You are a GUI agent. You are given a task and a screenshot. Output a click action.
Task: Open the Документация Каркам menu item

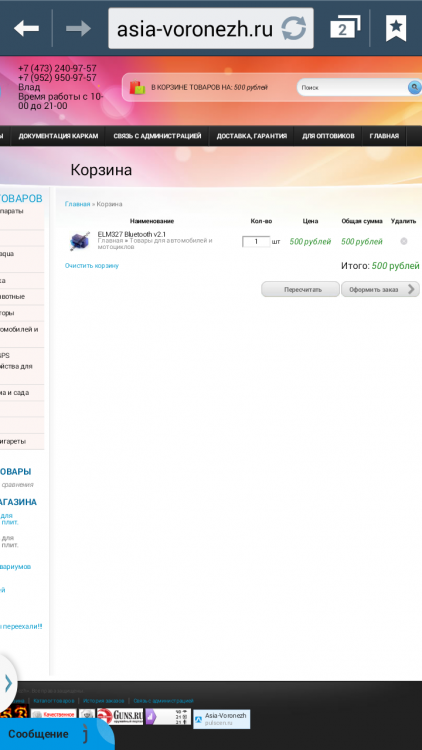(x=58, y=136)
